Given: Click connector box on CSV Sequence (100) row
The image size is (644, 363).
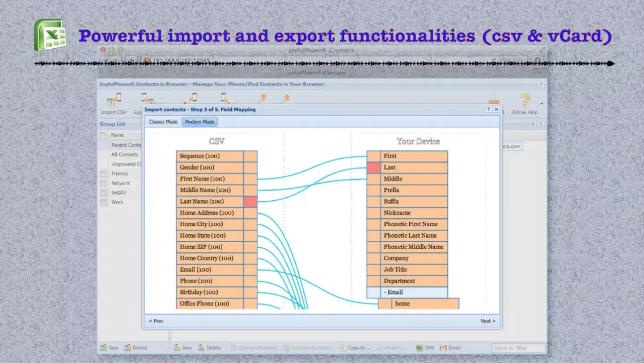Looking at the screenshot, I should click(251, 156).
